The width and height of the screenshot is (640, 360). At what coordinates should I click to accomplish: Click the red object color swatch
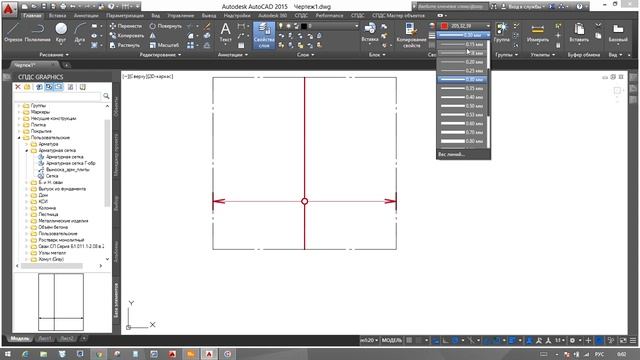(x=444, y=26)
